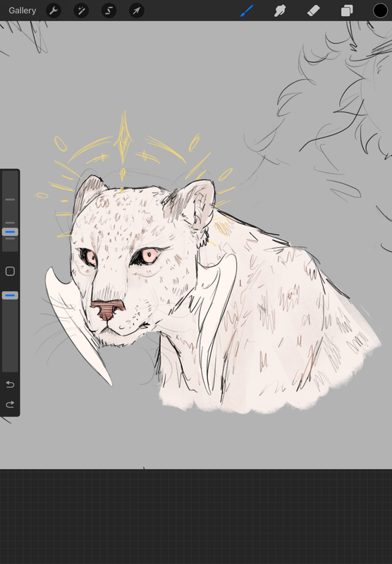Screen dimensions: 392x564
Task: Activate the Selection S tool
Action: coord(109,11)
